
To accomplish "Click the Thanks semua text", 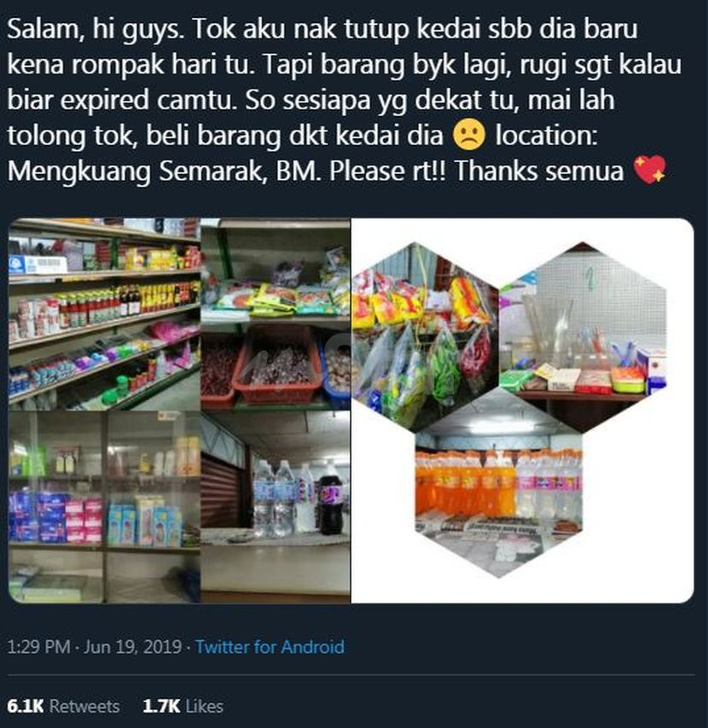I will [x=539, y=171].
